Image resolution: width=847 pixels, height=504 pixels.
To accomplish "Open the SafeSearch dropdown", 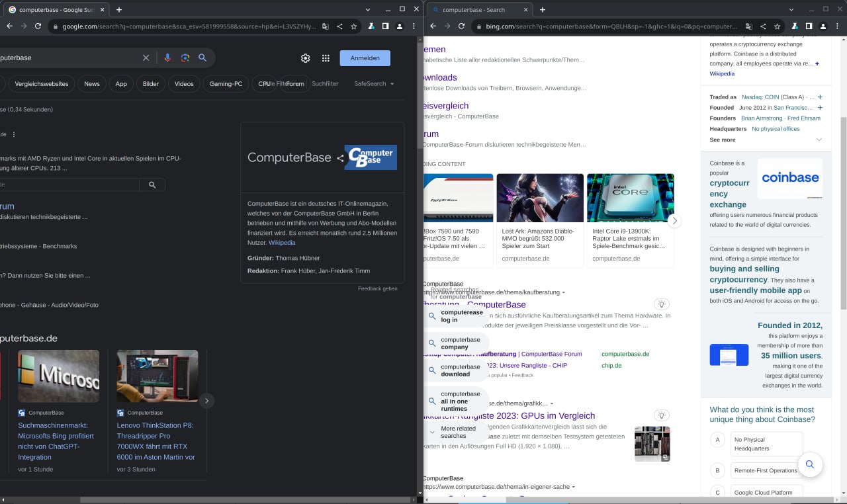I will click(x=374, y=84).
